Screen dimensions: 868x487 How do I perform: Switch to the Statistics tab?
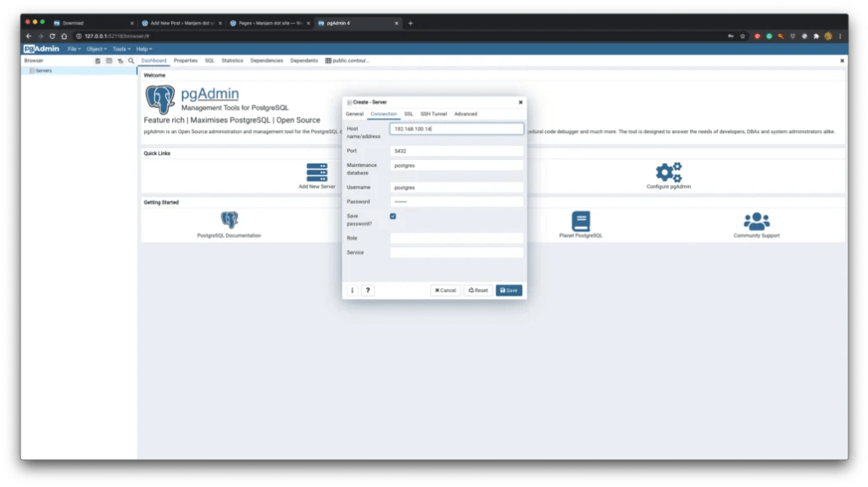(232, 60)
